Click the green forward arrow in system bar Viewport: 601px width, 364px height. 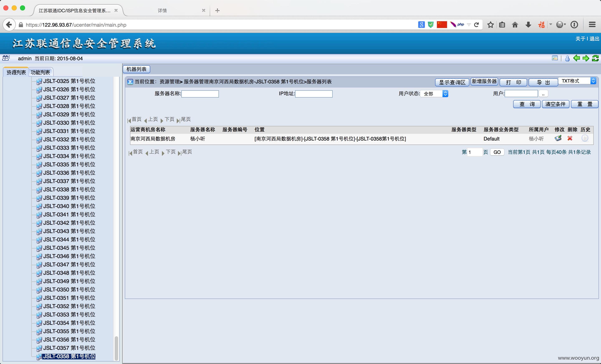(586, 58)
